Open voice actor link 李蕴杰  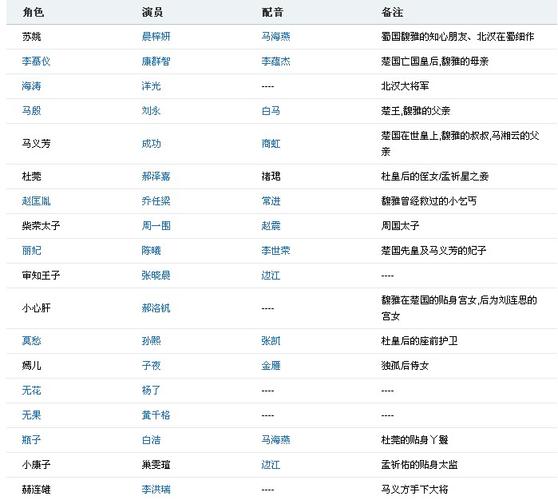pyautogui.click(x=276, y=61)
